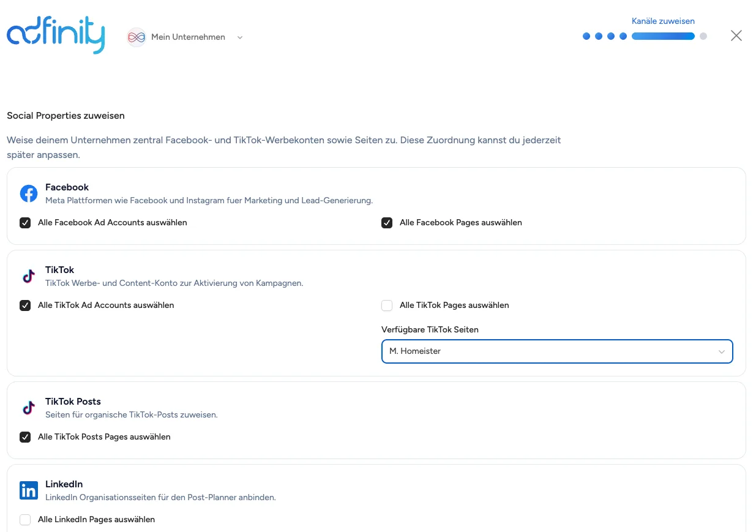Click the fourth progress step dot
Image resolution: width=756 pixels, height=532 pixels.
pyautogui.click(x=623, y=36)
